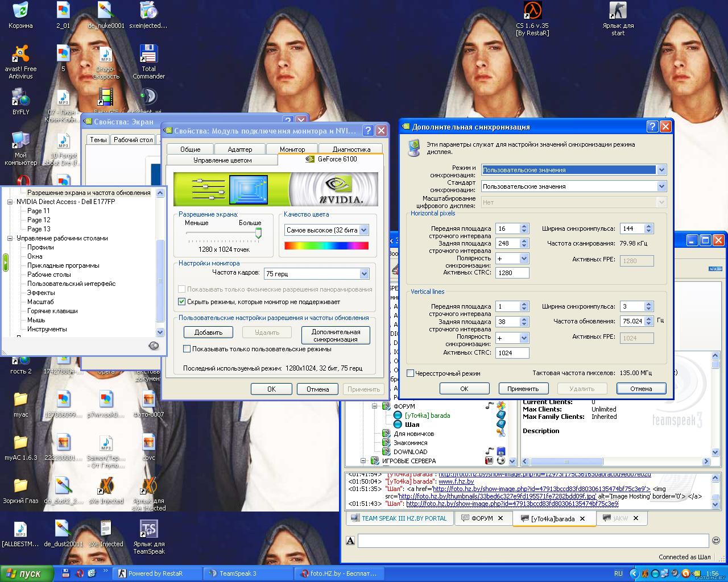Image resolution: width=728 pixels, height=582 pixels.
Task: Click Отмена in Дополнительная синхронизация dialog
Action: click(641, 389)
